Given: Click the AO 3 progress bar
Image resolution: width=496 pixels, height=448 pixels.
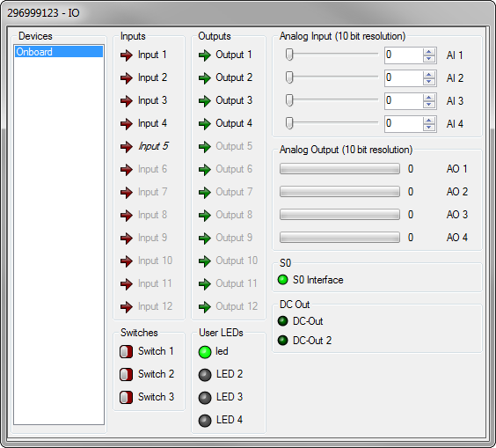Looking at the screenshot, I should pos(339,215).
